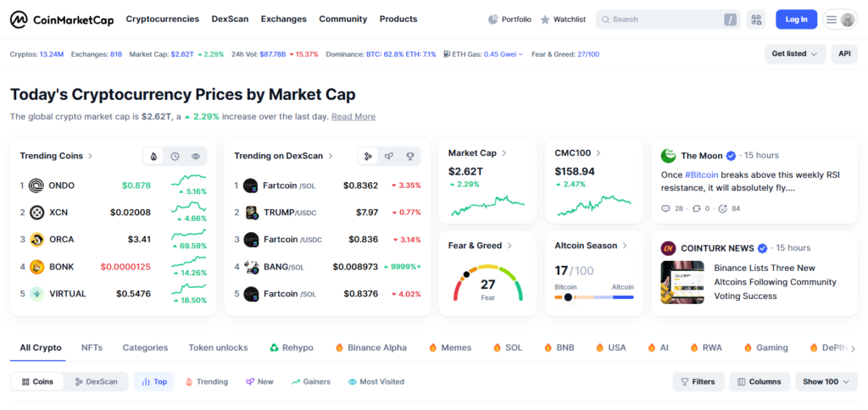This screenshot has height=410, width=868.
Task: Follow the Read More link
Action: point(353,117)
